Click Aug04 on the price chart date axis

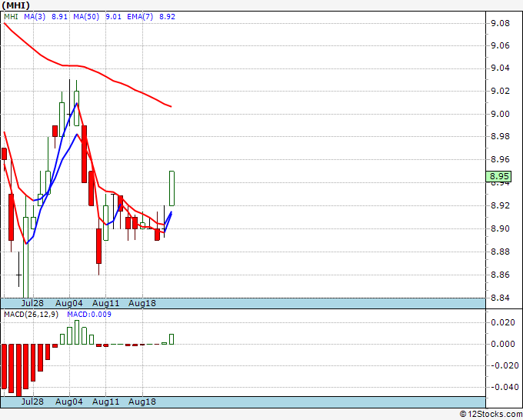click(69, 303)
